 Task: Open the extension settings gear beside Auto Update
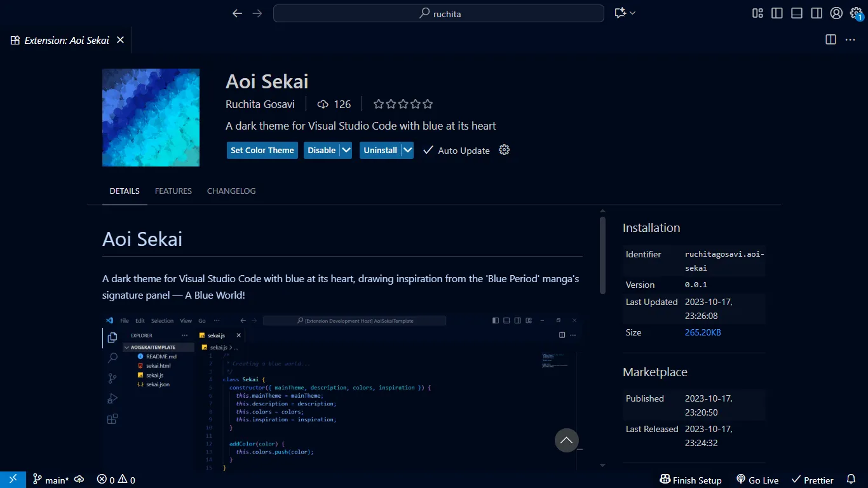(504, 150)
